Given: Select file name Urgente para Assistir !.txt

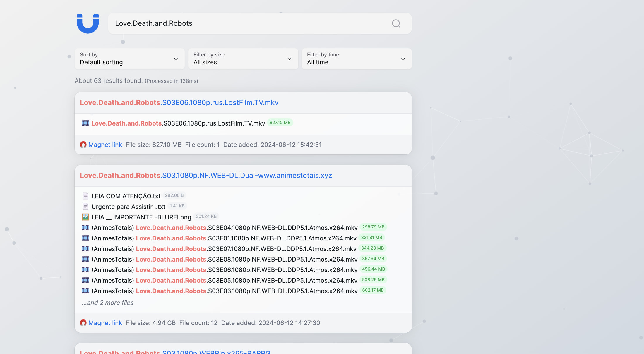Looking at the screenshot, I should coord(128,207).
